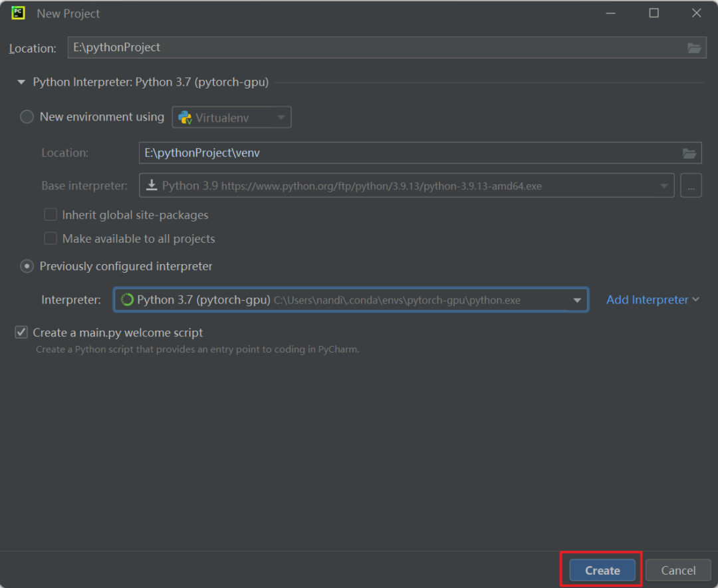Click the 'Interpreter:' label
This screenshot has width=718, height=588.
coord(71,300)
